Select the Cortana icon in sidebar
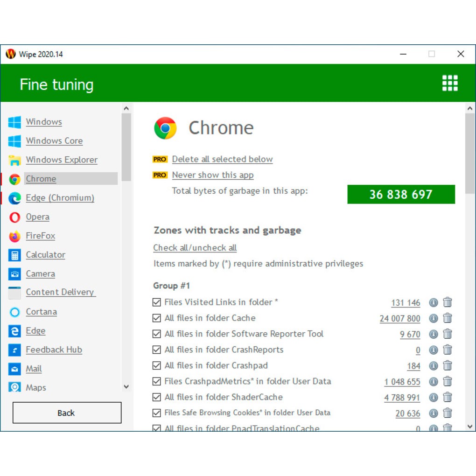 coord(15,312)
